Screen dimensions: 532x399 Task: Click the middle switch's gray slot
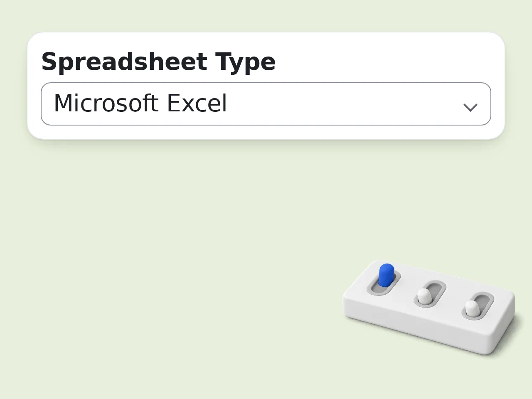(x=430, y=294)
